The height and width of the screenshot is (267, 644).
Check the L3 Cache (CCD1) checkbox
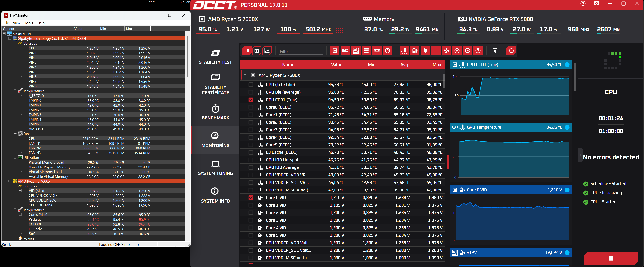(x=251, y=152)
